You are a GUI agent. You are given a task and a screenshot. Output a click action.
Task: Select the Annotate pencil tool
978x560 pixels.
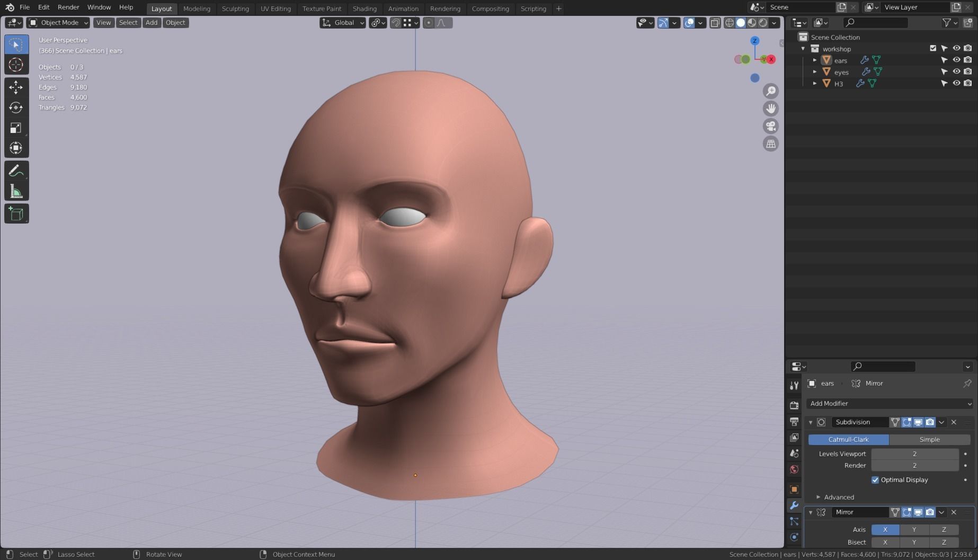click(16, 171)
